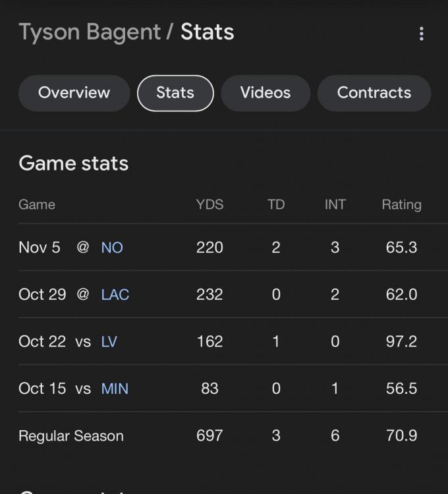
Task: Open the LV team link
Action: [x=109, y=342]
